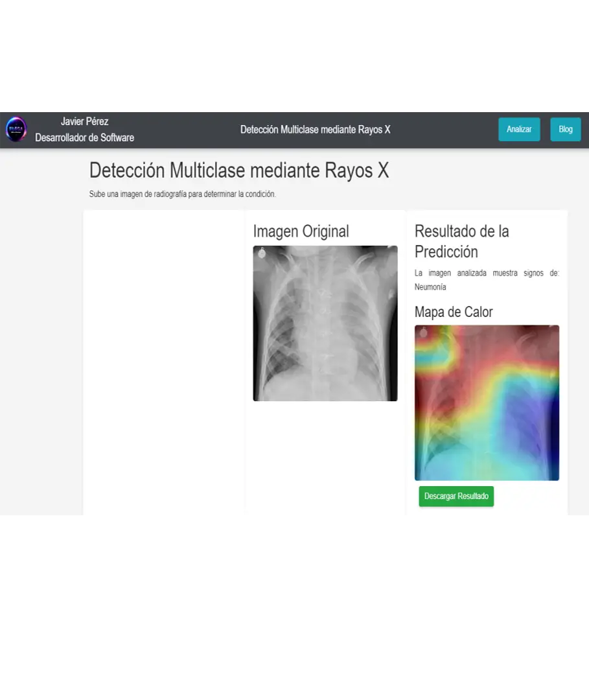589x700 pixels.
Task: Click the Descargar Resultado green button
Action: (x=456, y=496)
